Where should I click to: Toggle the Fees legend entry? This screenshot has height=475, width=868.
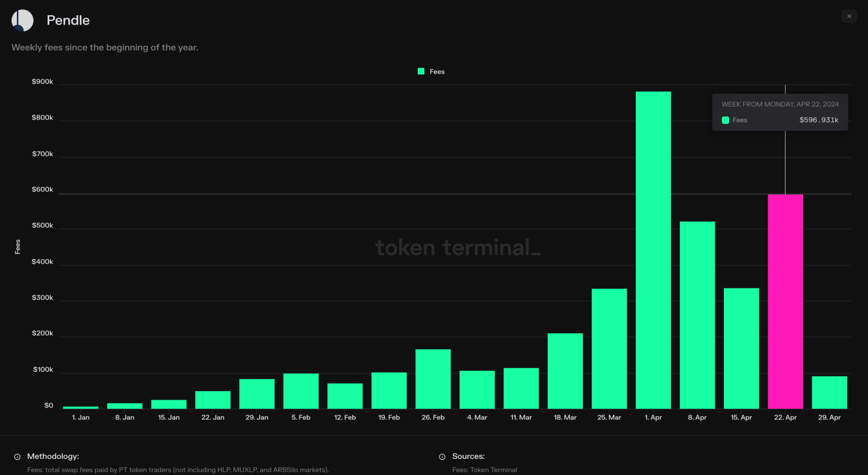(431, 72)
